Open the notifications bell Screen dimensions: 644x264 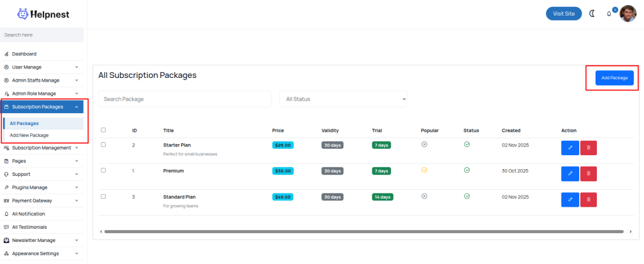tap(609, 14)
